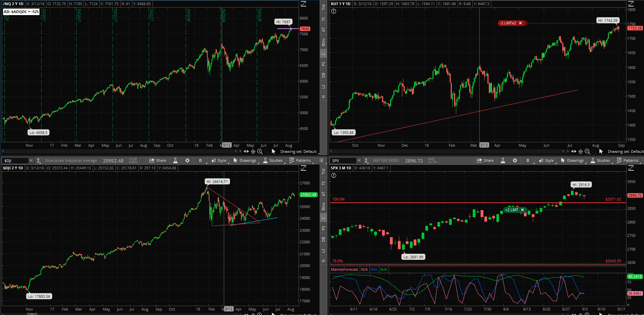Image resolution: width=644 pixels, height=315 pixels.
Task: Click the Share button in the SPX toolbar
Action: point(485,160)
